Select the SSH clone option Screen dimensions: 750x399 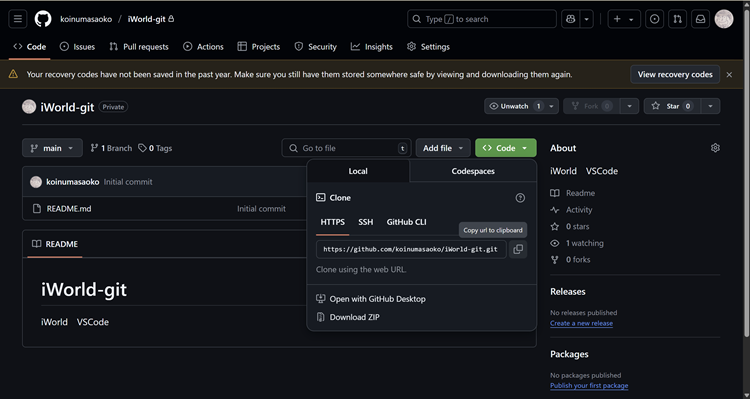click(x=365, y=222)
